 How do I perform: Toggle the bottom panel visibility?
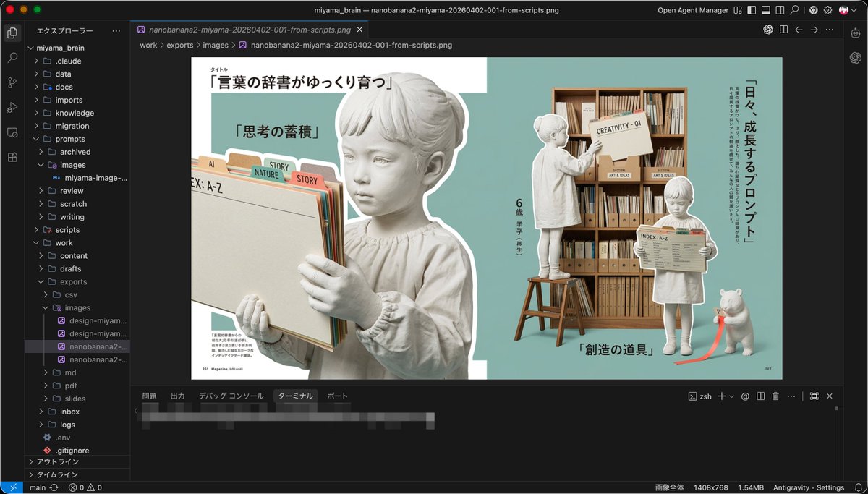[766, 11]
